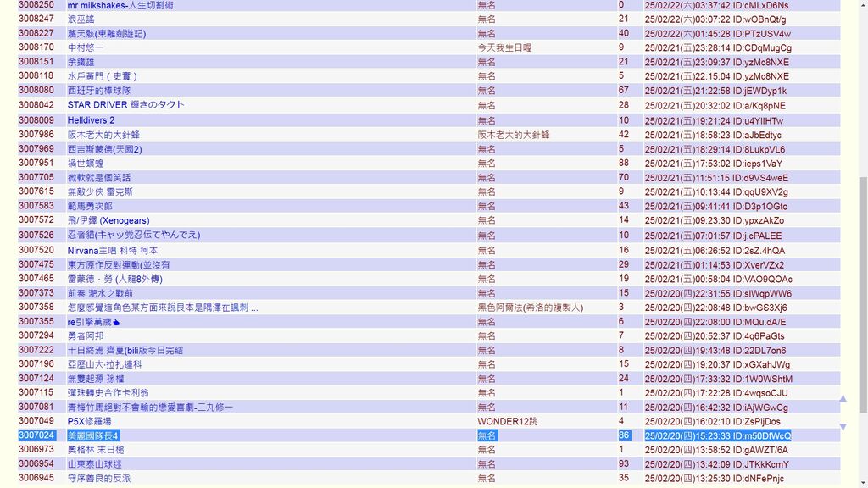Click poster name WONDER12跳
Image resolution: width=868 pixels, height=488 pixels.
[x=507, y=421]
